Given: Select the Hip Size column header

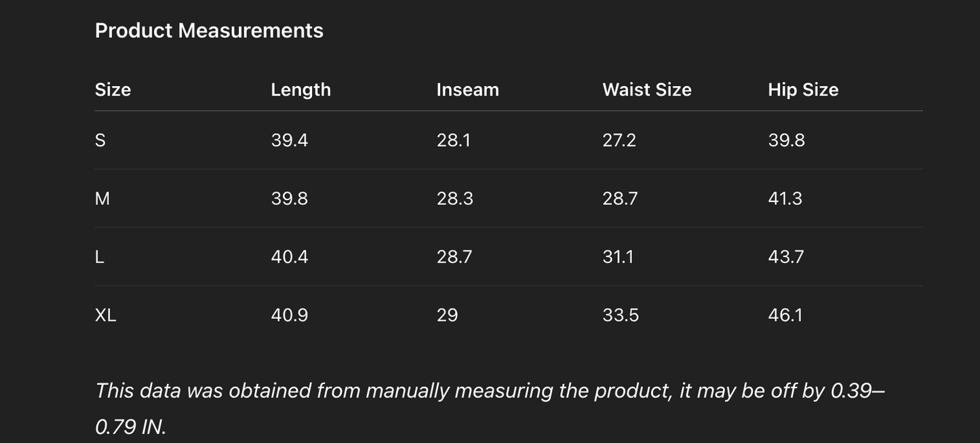Looking at the screenshot, I should click(x=802, y=90).
